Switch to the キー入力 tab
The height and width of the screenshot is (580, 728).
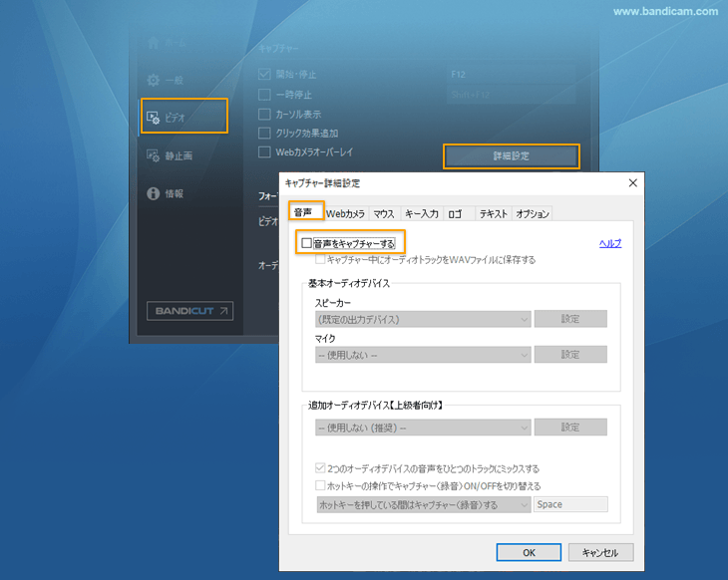click(421, 214)
